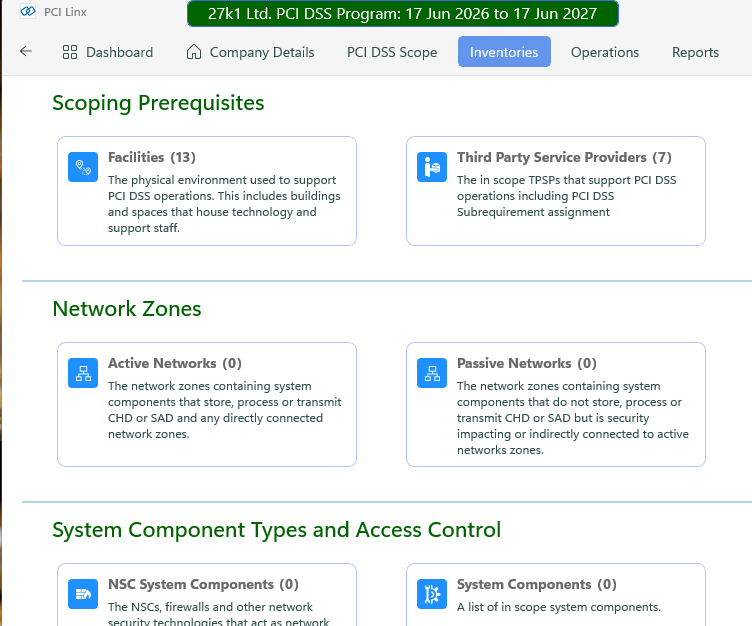This screenshot has width=752, height=626.
Task: Open the Operations tab
Action: tap(605, 52)
